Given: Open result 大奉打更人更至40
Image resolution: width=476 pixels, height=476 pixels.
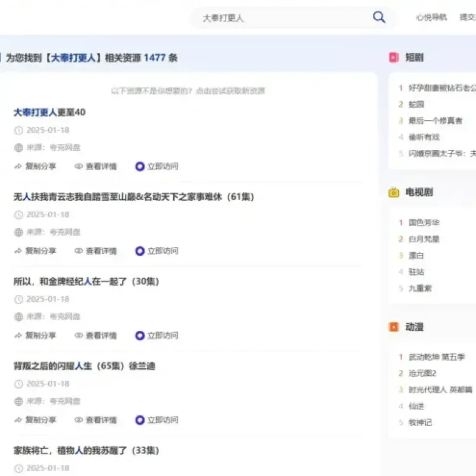Looking at the screenshot, I should pos(49,112).
